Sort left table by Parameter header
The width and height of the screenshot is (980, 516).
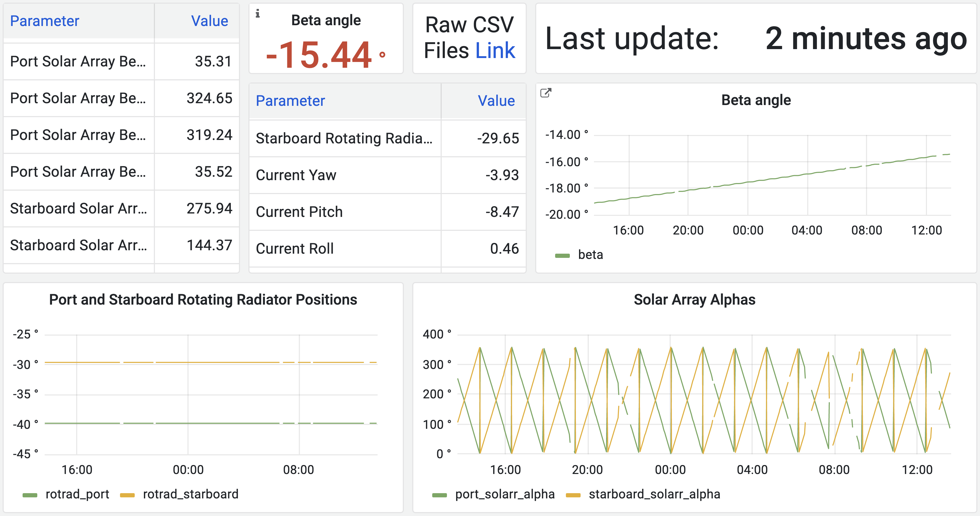45,21
